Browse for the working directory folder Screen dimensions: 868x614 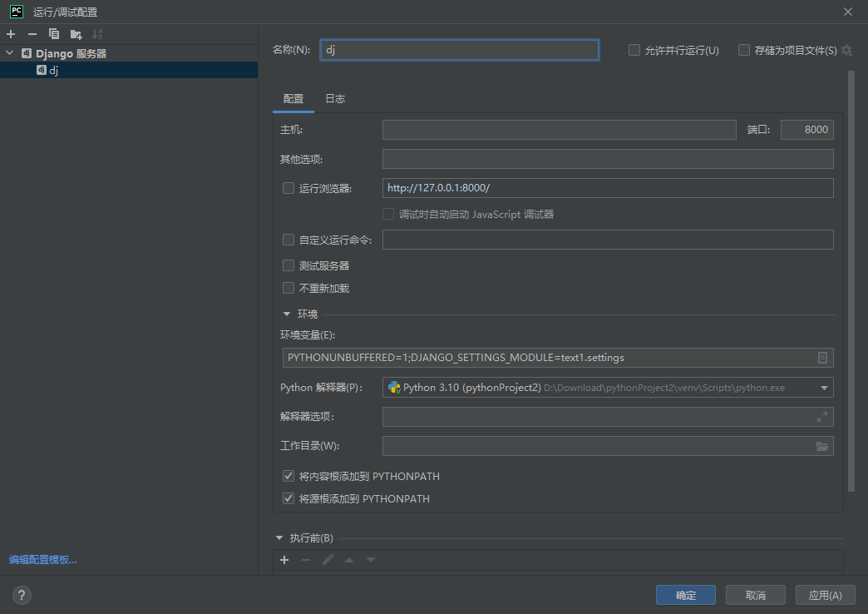(x=822, y=446)
